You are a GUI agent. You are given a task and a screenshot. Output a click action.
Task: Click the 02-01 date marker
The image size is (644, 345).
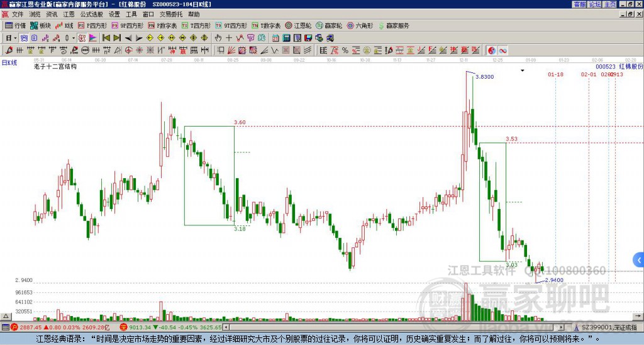(589, 74)
